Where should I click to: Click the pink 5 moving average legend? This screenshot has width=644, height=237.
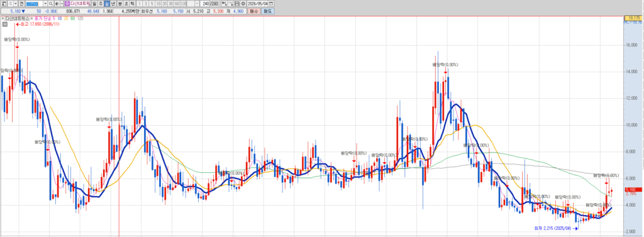[x=54, y=19]
